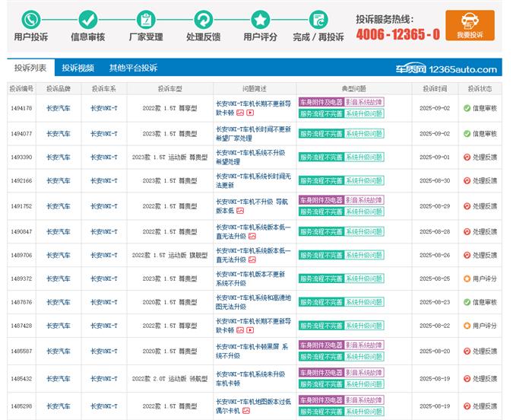Click the 信息审核 checkmark step icon
Image resolution: width=532 pixels, height=420 pixels.
tap(88, 20)
